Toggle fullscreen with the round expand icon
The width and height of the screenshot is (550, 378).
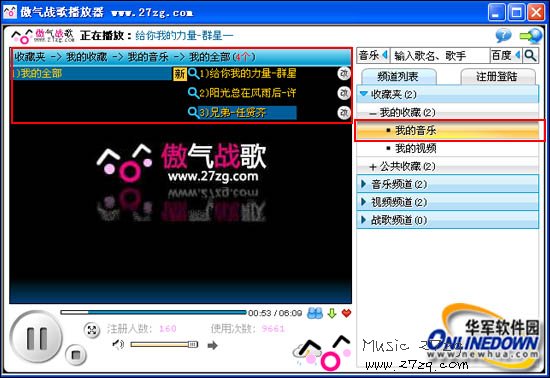click(92, 330)
